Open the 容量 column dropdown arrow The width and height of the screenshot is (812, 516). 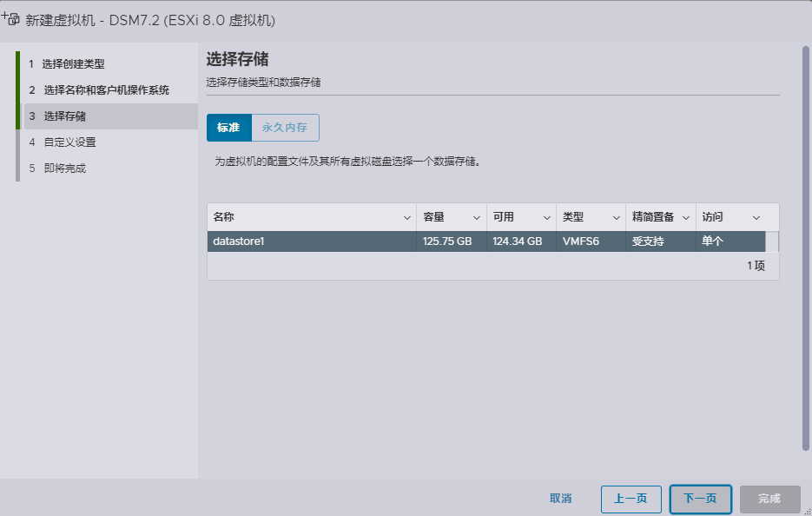coord(477,217)
